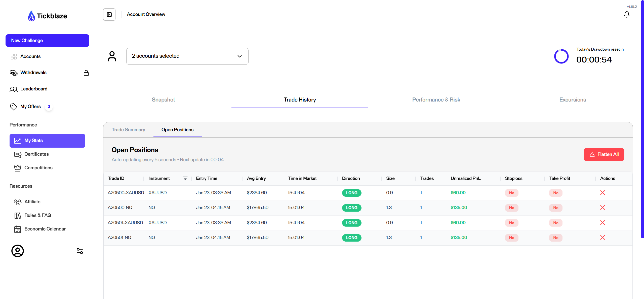Image resolution: width=644 pixels, height=299 pixels.
Task: Click the Instrument column filter icon
Action: coord(185,178)
